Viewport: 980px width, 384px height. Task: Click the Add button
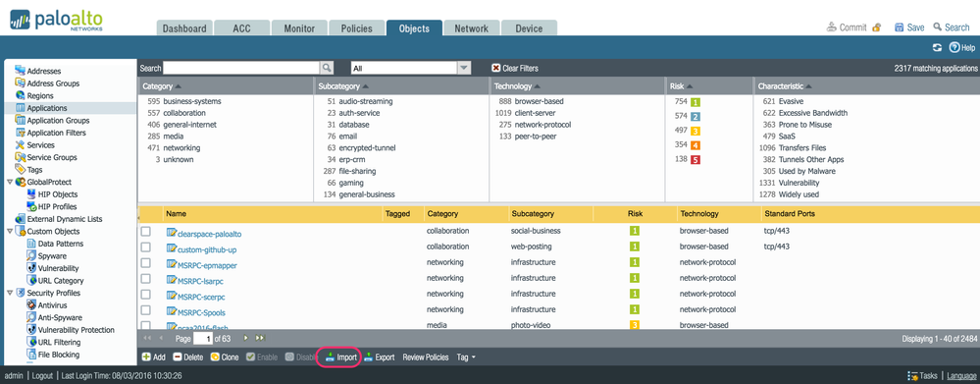tap(154, 357)
